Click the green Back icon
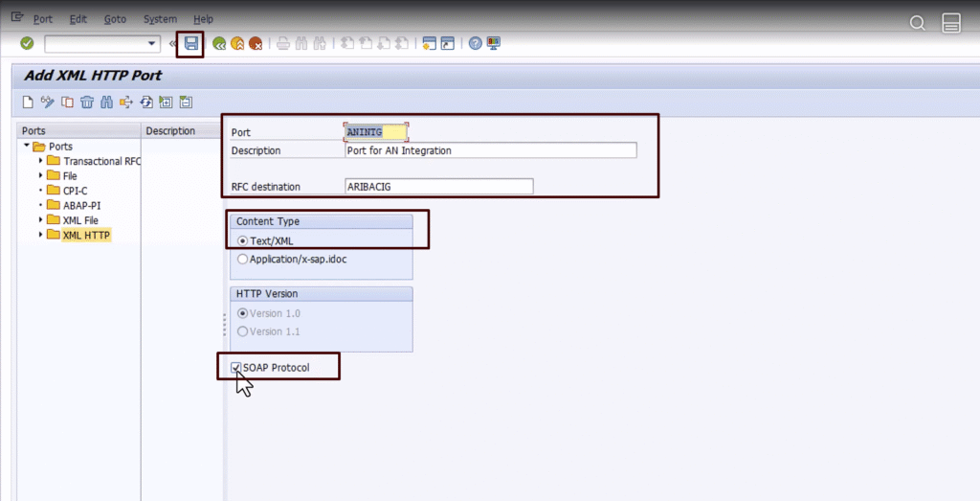980x501 pixels. pyautogui.click(x=219, y=43)
